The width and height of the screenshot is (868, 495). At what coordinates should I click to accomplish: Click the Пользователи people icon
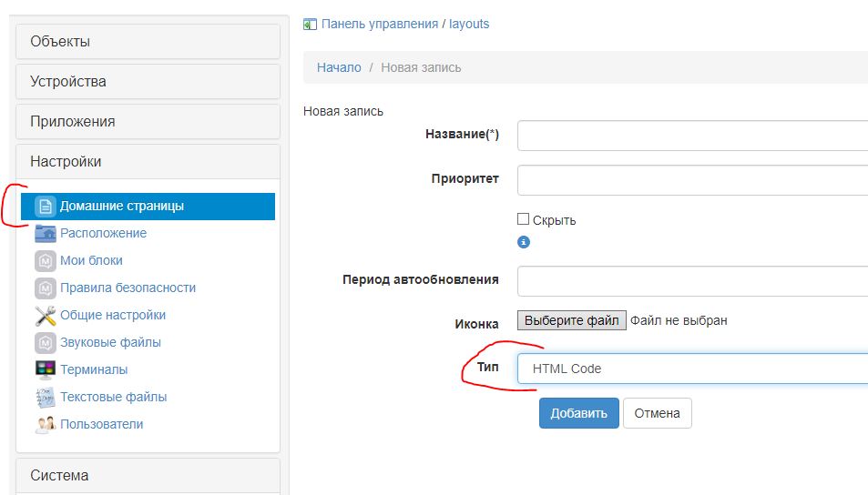click(x=46, y=424)
